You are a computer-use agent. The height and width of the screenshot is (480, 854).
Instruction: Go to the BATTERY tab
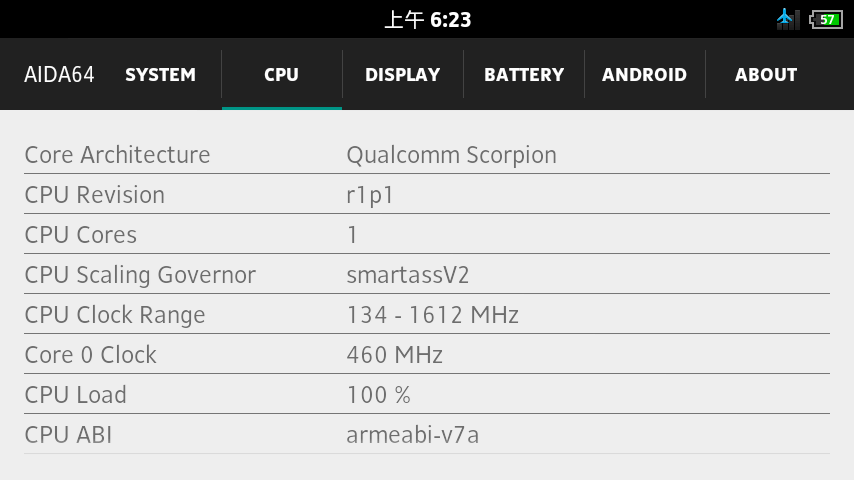524,75
